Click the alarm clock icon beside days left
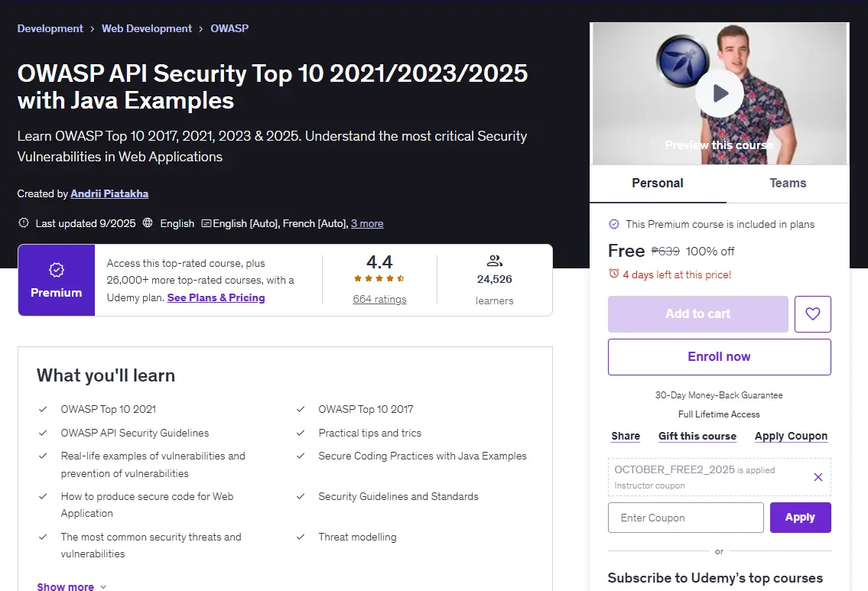The image size is (868, 591). pos(613,274)
